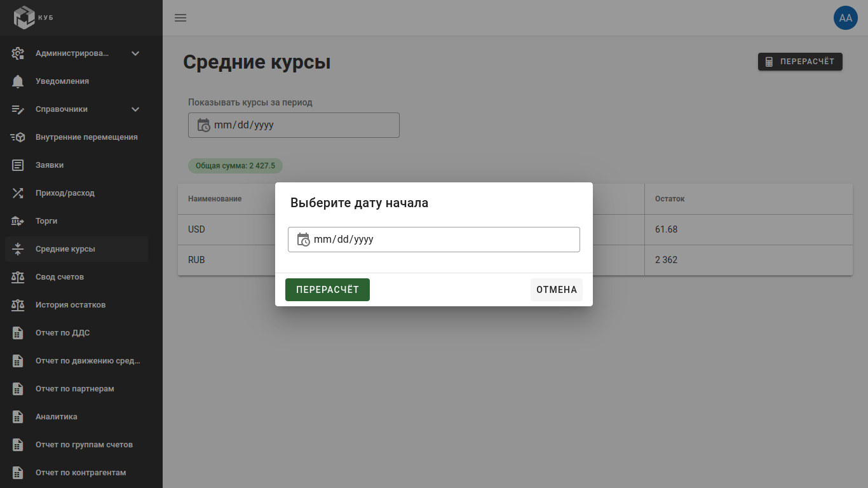The image size is (868, 488).
Task: Expand the Администрирование chevron
Action: 135,53
